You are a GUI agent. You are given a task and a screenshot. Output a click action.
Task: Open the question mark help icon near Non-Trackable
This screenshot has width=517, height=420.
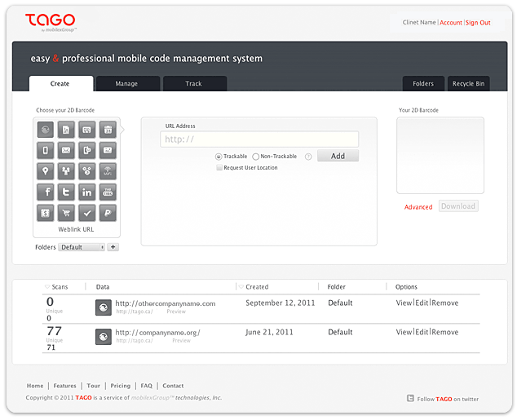[x=308, y=157]
